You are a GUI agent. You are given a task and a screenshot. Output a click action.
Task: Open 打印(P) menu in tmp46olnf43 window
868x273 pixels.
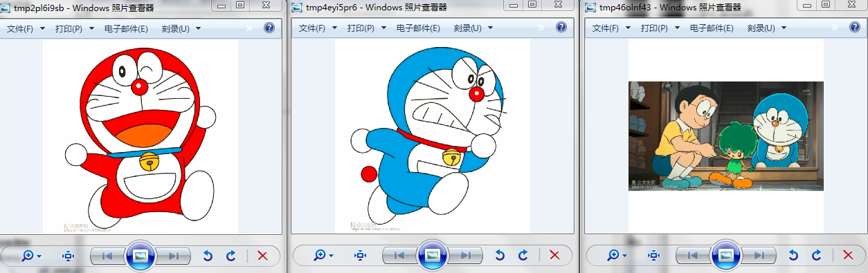(x=660, y=28)
